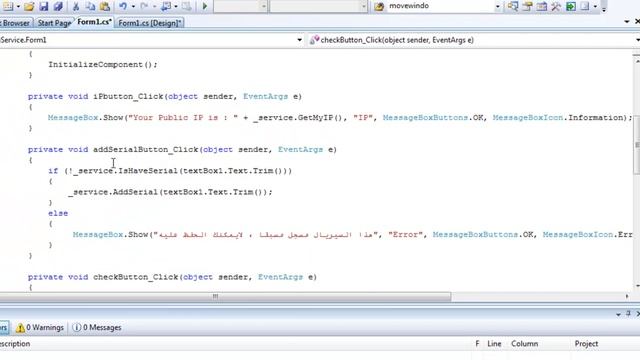Open the Undo history dropdown arrow

pyautogui.click(x=133, y=6)
